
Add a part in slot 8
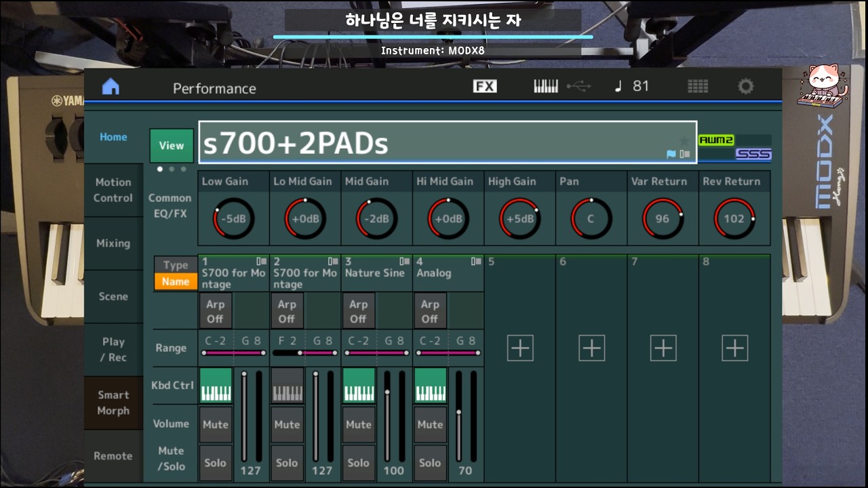click(734, 348)
